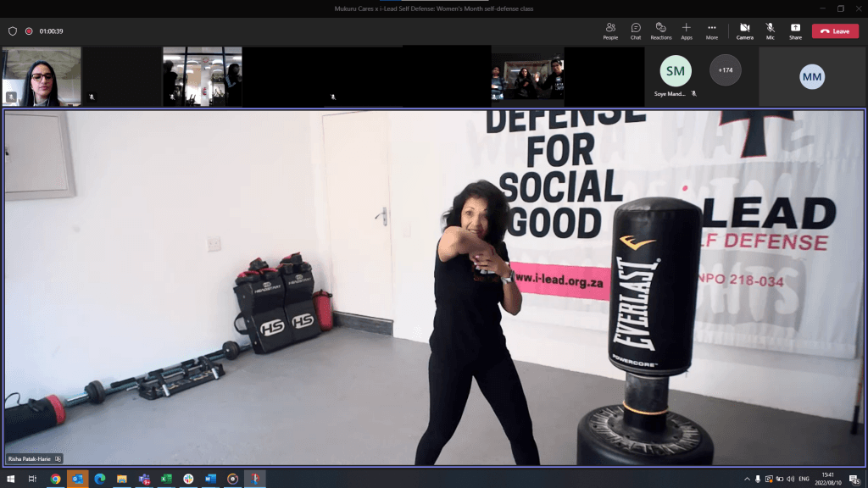868x488 pixels.
Task: Open the meeting Chat panel
Action: point(636,30)
